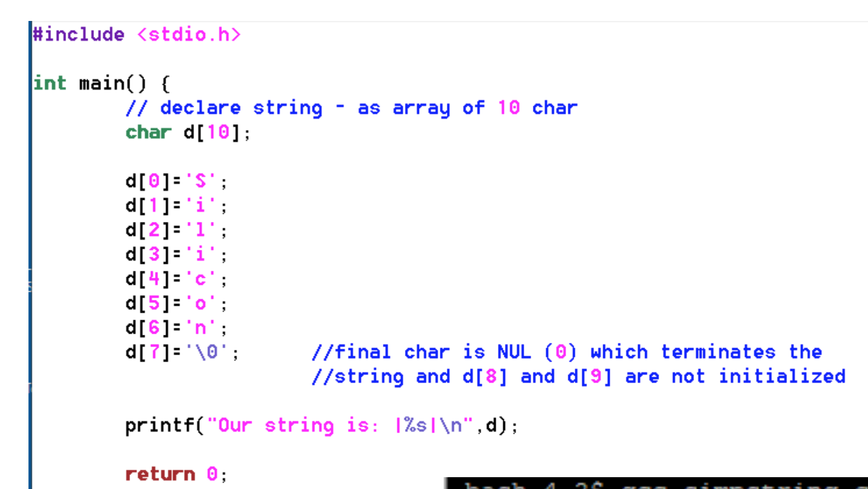Click the d[1]='i' assignment line
868x489 pixels.
tap(172, 205)
